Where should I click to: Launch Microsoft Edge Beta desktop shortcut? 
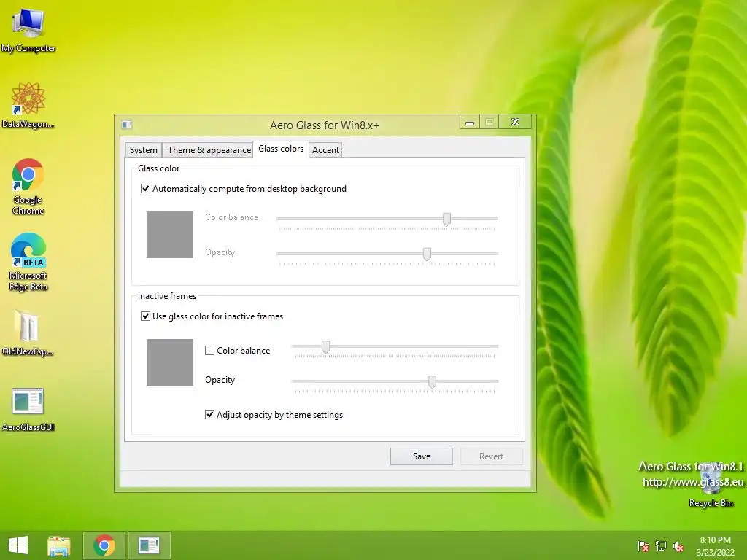coord(28,262)
